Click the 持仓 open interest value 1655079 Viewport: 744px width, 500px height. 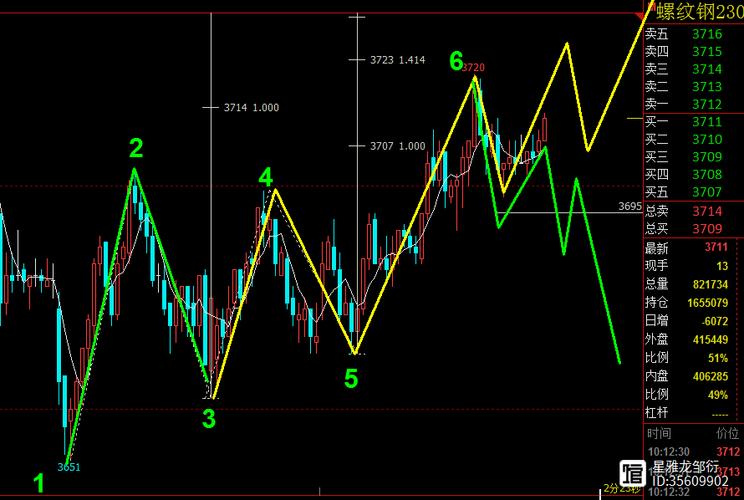(x=707, y=303)
